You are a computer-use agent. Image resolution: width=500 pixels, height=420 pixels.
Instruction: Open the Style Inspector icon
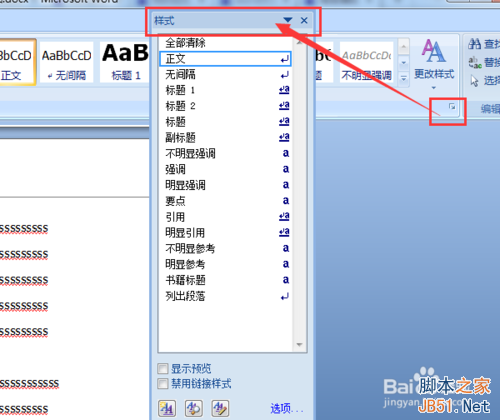(194, 408)
